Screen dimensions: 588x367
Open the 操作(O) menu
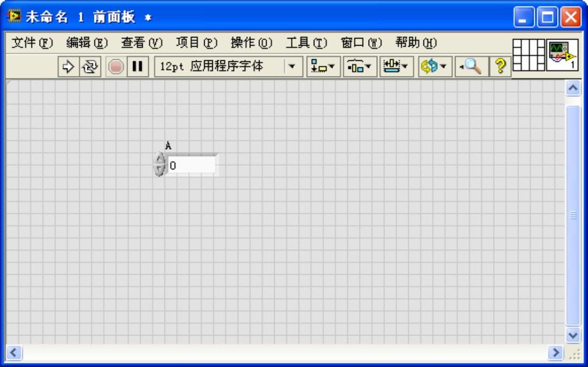coord(251,43)
